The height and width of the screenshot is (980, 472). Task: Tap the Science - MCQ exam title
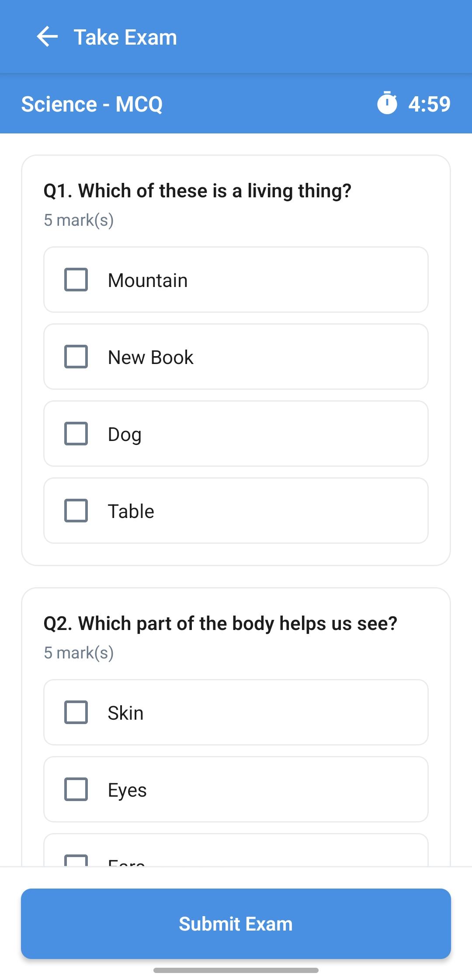click(x=92, y=104)
